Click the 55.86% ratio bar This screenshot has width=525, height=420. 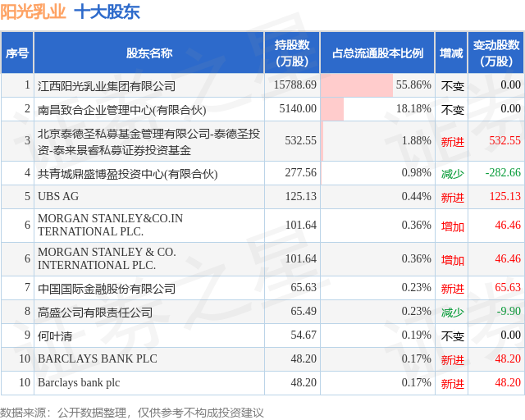357,85
